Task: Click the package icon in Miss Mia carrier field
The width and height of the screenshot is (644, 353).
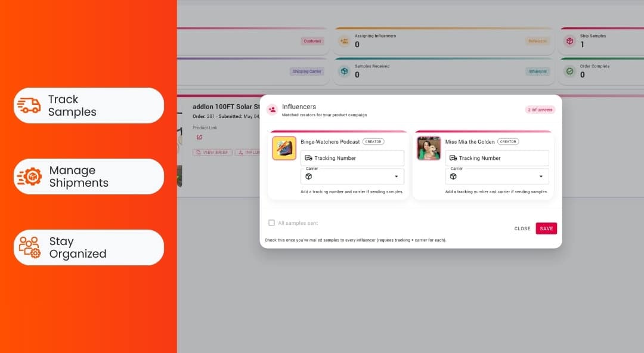Action: tap(453, 176)
